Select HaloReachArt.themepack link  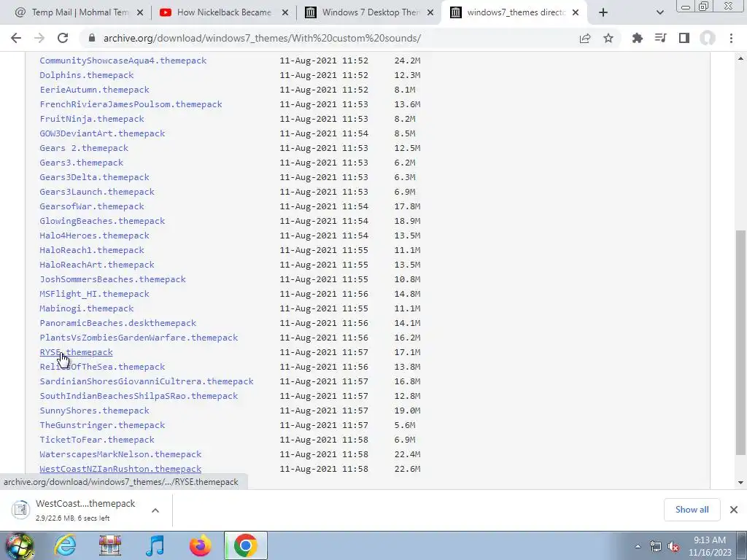[x=97, y=265]
